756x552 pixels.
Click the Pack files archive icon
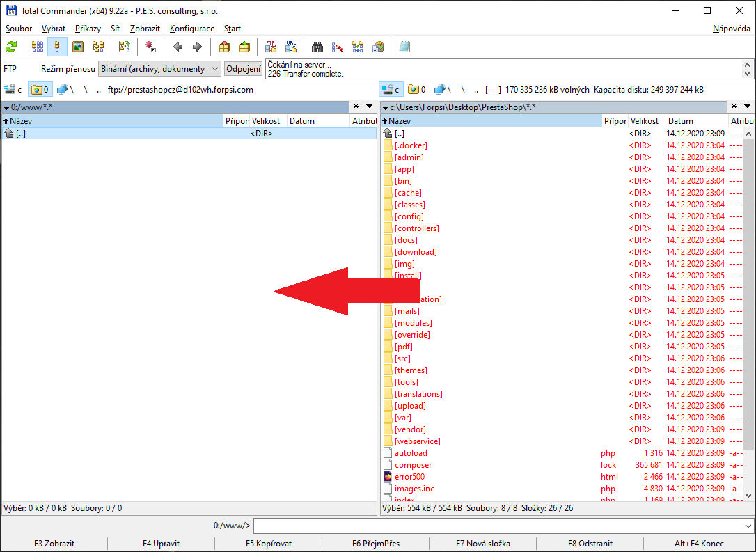click(x=224, y=47)
